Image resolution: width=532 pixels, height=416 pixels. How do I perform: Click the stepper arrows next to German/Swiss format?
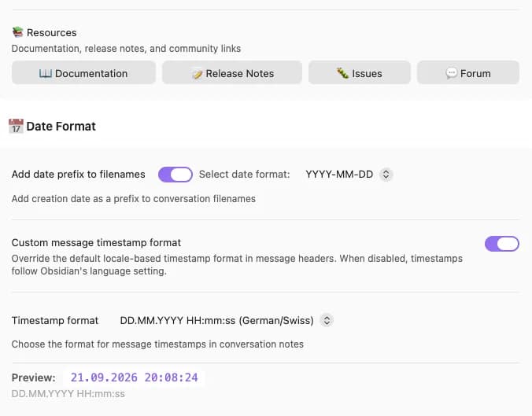[327, 320]
